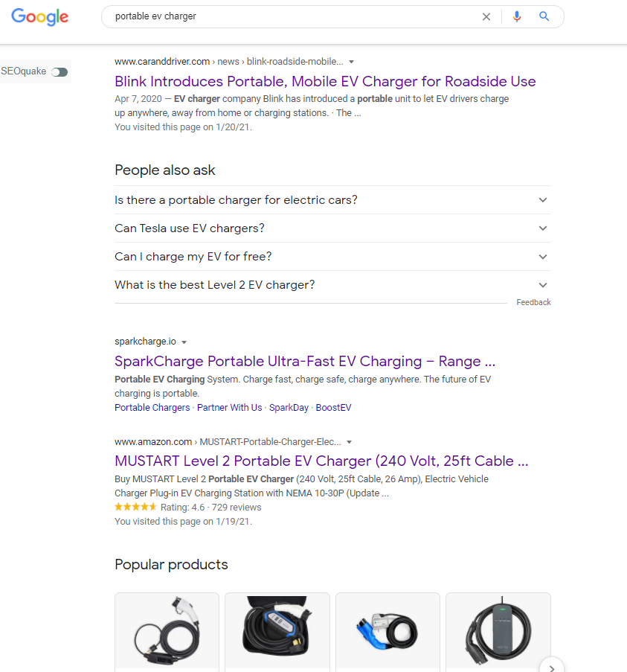Click the 4.6 star rating icons

136,507
